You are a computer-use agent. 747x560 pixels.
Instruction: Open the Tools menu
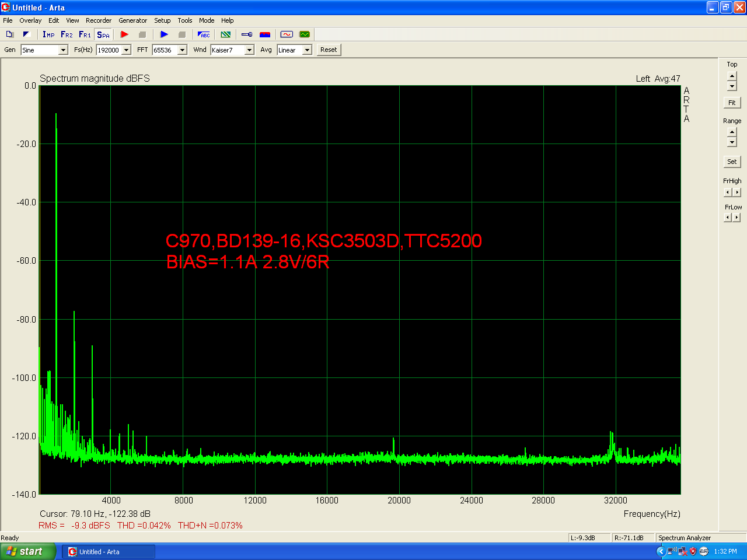(185, 20)
